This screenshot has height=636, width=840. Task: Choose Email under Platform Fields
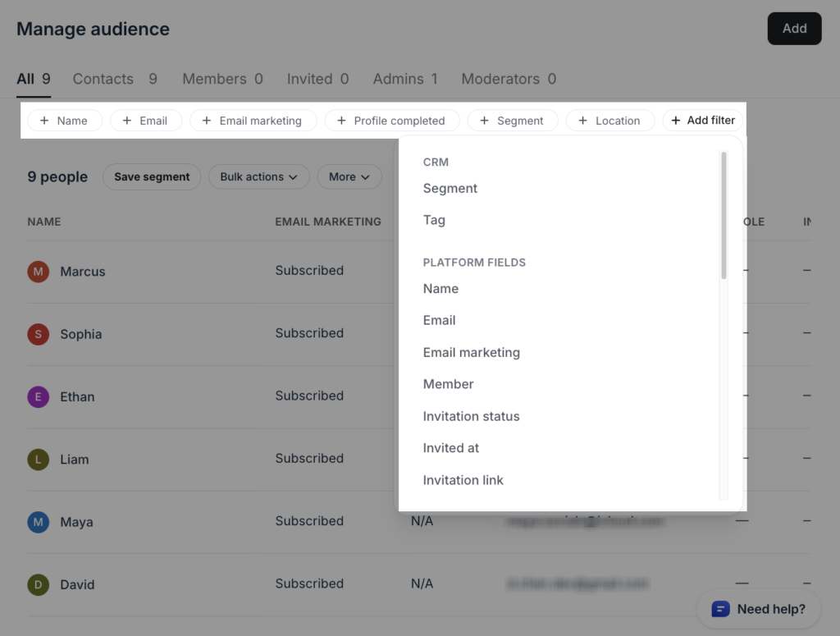(439, 320)
